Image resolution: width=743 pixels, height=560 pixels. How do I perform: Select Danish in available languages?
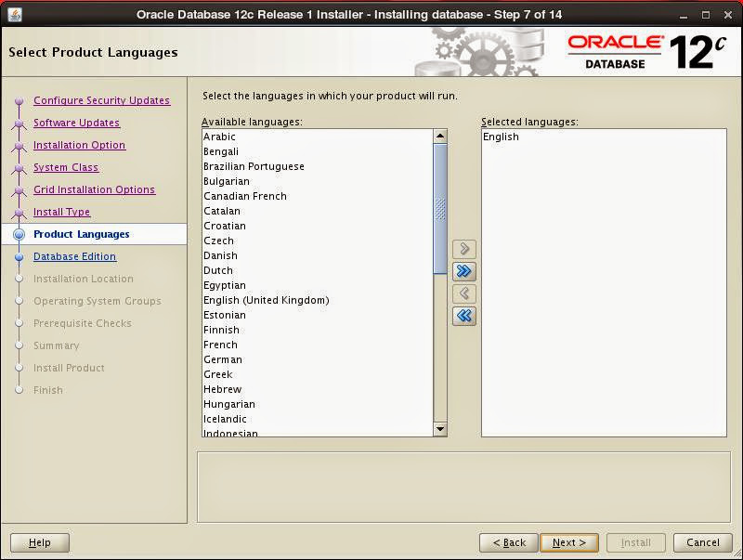pyautogui.click(x=318, y=255)
